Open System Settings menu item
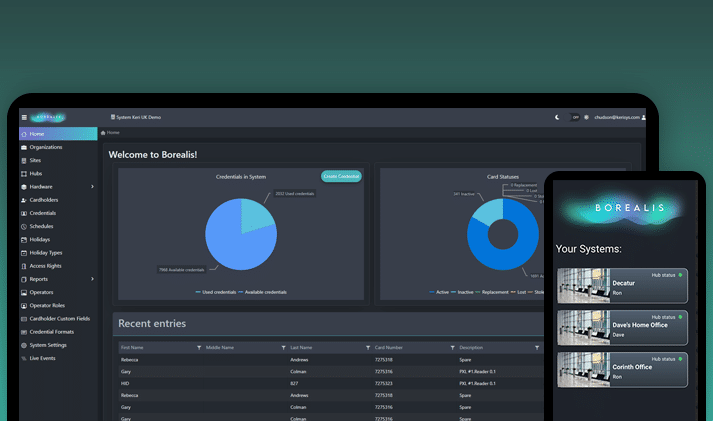The image size is (713, 421). click(x=58, y=345)
